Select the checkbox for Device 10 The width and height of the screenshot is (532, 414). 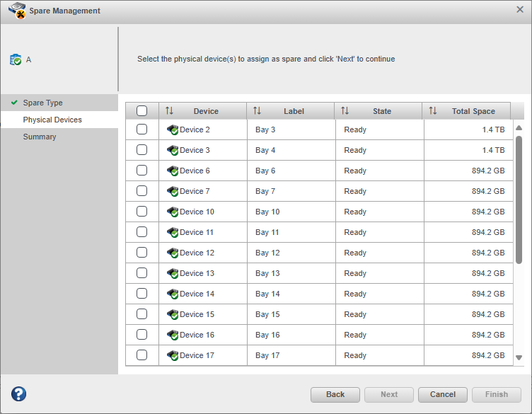(x=142, y=212)
